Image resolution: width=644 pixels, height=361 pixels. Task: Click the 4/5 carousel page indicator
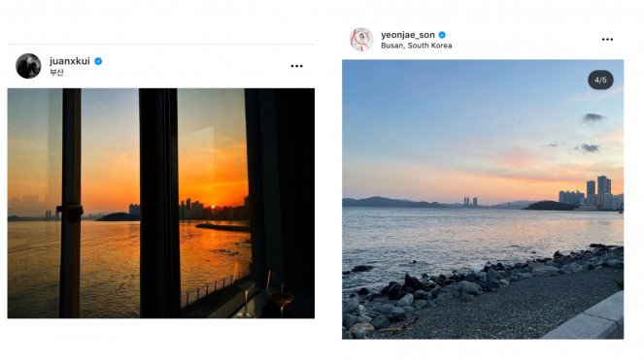(x=600, y=80)
